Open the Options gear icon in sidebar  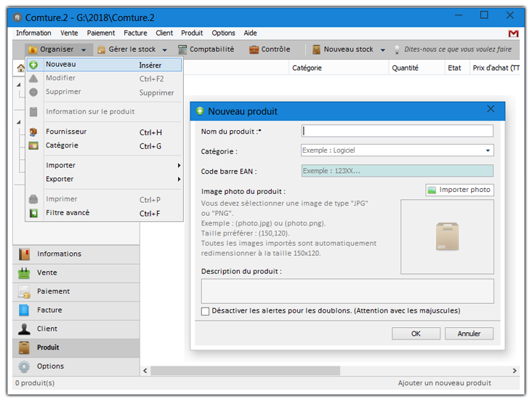tap(25, 366)
